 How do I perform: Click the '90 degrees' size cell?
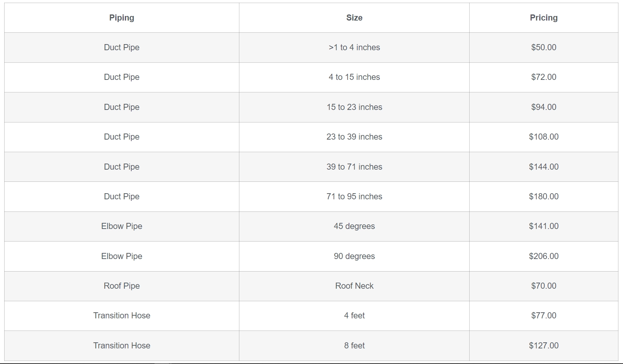click(354, 256)
